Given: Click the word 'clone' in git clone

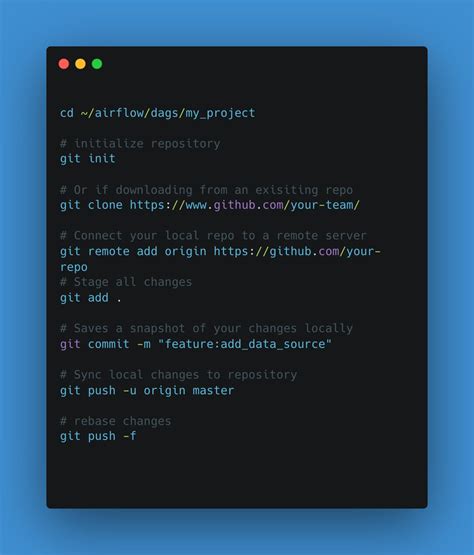Looking at the screenshot, I should click(105, 205).
